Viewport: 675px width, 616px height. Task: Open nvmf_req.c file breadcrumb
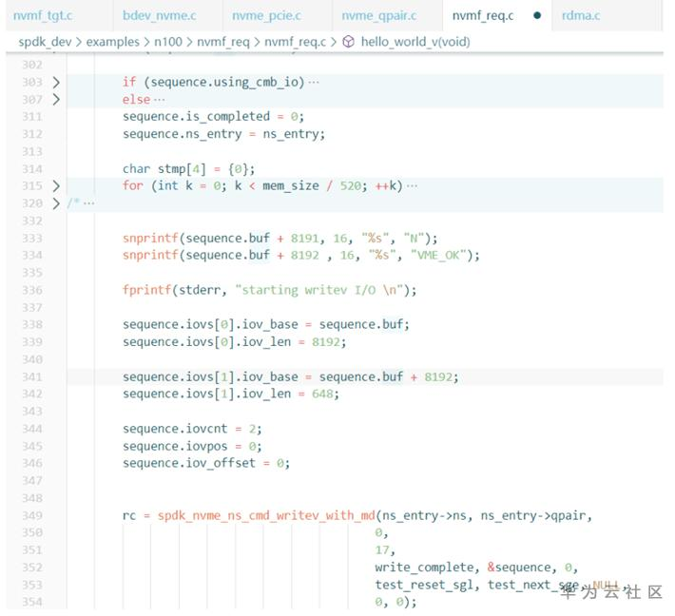click(x=295, y=42)
